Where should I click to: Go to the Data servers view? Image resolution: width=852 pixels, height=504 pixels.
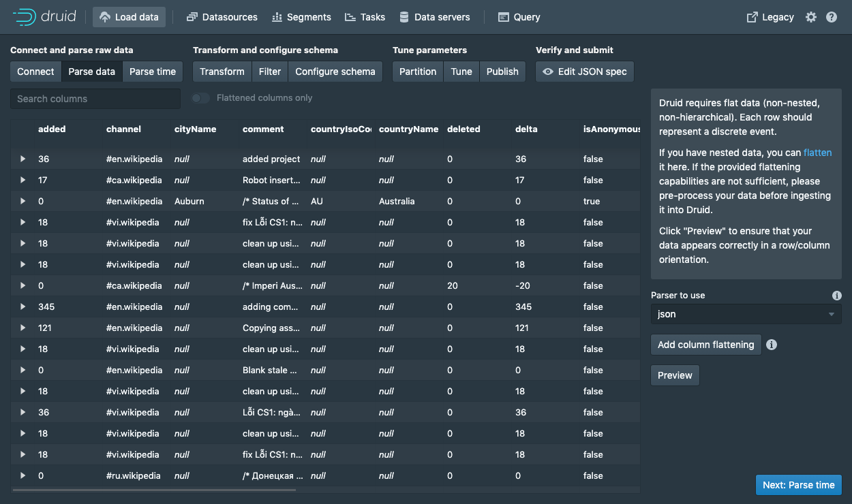[x=434, y=17]
